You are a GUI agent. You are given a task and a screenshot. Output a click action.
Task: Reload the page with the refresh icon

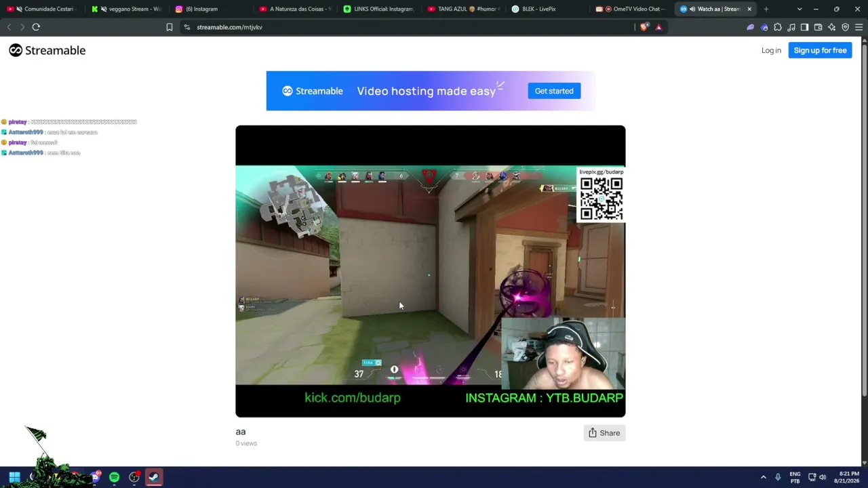tap(36, 27)
